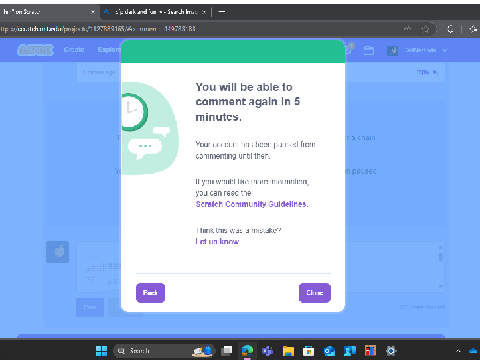480x360 pixels.
Task: Click the read aloud icon in address bar
Action: (407, 29)
